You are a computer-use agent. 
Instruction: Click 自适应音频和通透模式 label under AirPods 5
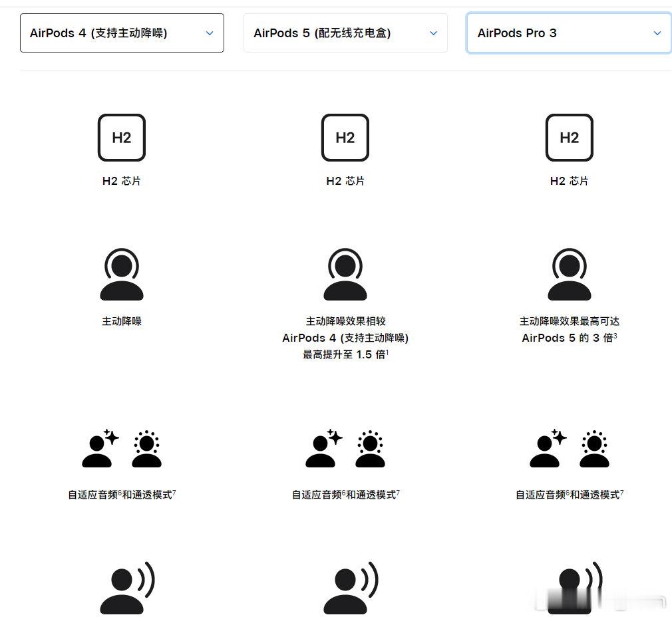(345, 495)
